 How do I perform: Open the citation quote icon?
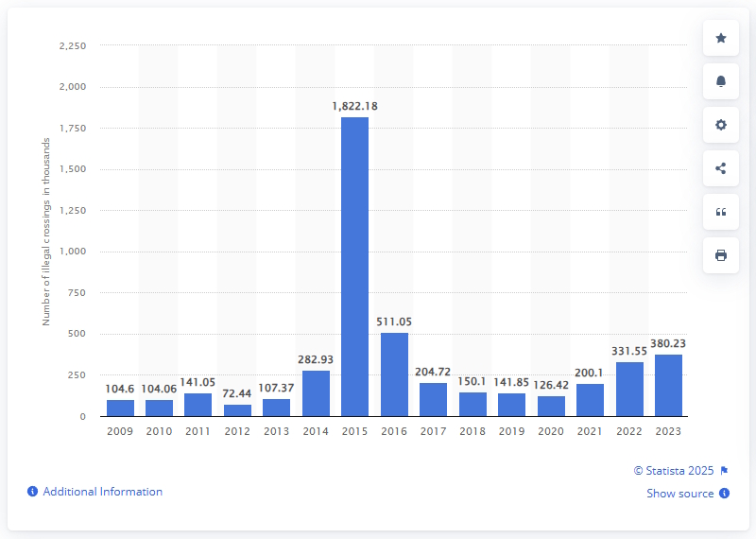tap(721, 212)
